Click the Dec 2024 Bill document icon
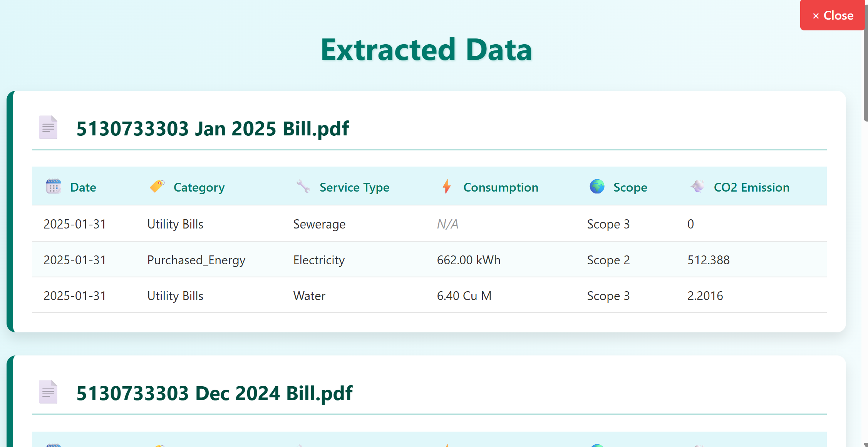Viewport: 868px width, 447px height. [x=48, y=392]
